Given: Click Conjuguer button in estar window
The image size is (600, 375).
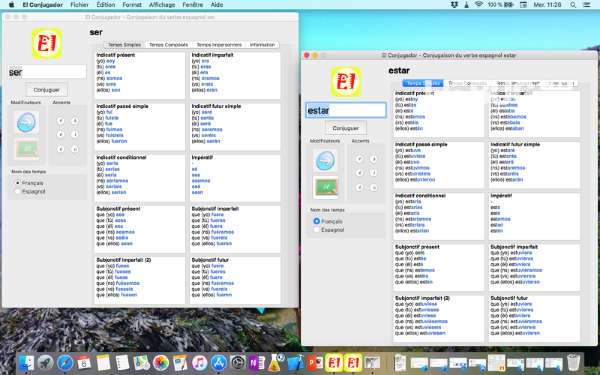Looking at the screenshot, I should [346, 128].
